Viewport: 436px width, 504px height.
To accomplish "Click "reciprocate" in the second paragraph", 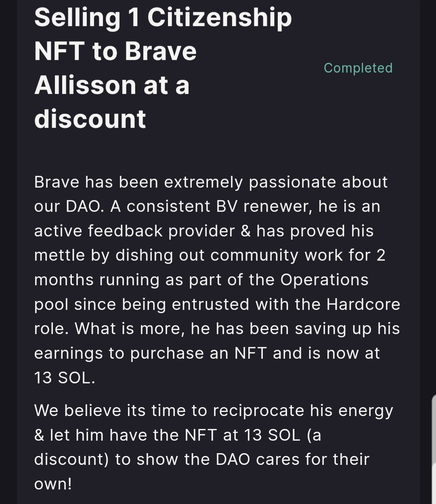I will (258, 410).
